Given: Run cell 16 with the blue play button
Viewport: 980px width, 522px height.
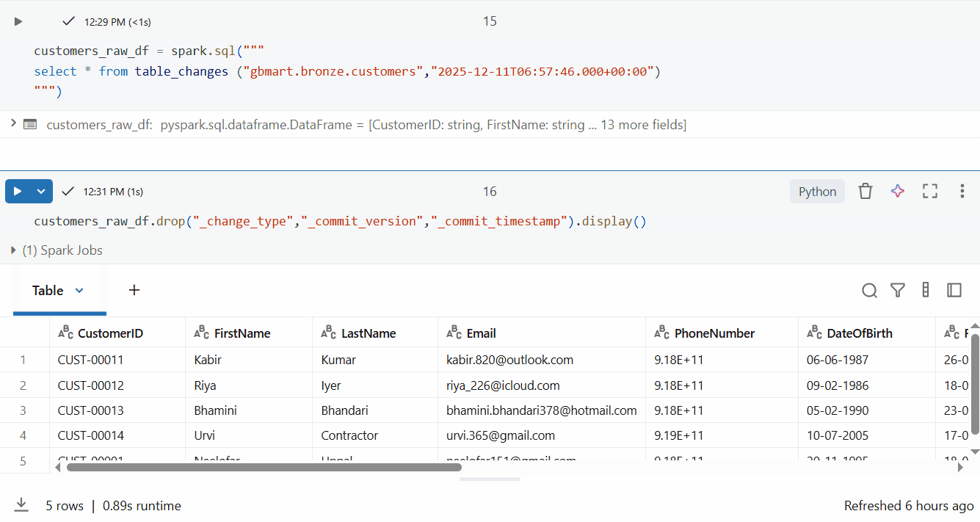Looking at the screenshot, I should 18,192.
